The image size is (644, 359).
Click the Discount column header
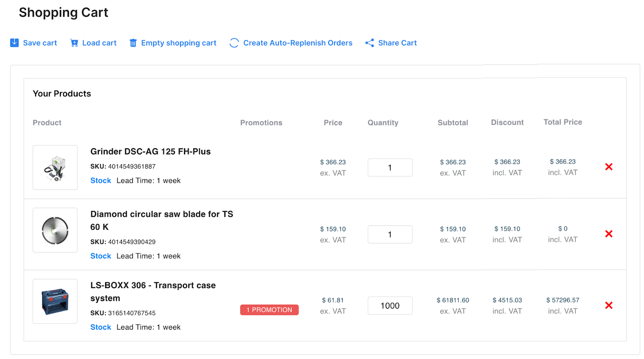pyautogui.click(x=507, y=122)
